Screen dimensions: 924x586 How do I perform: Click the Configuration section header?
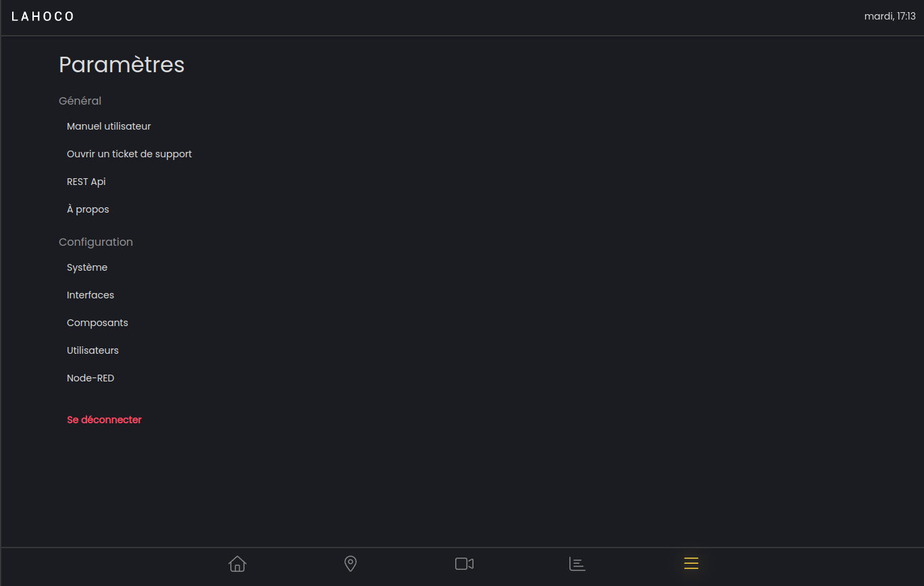96,242
